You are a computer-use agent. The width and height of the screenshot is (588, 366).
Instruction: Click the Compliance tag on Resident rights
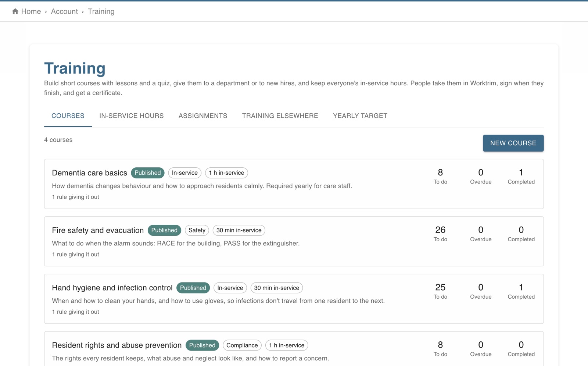click(x=242, y=345)
